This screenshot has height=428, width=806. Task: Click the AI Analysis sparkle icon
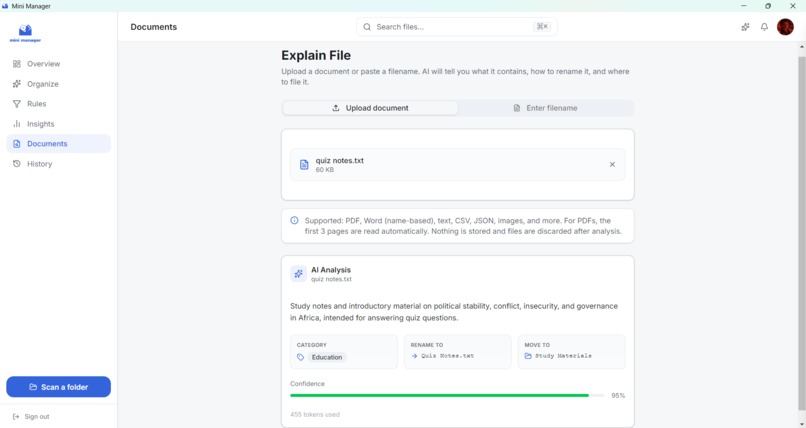click(298, 274)
